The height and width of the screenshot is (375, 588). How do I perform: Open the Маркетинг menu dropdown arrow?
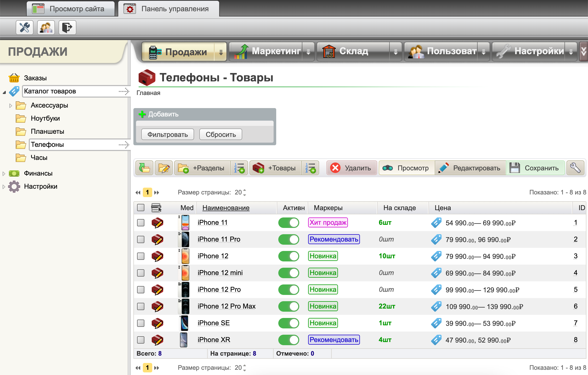coord(308,52)
